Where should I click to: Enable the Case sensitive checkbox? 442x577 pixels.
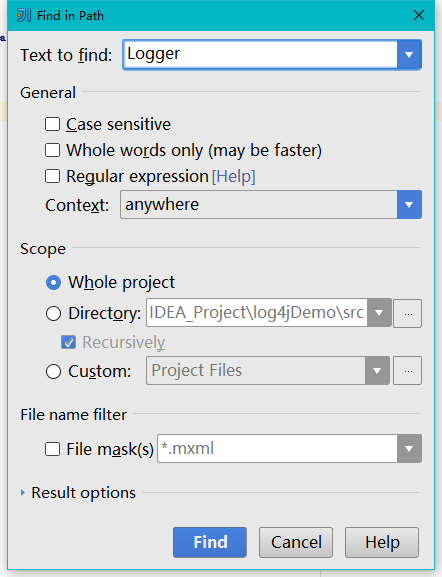[x=52, y=124]
